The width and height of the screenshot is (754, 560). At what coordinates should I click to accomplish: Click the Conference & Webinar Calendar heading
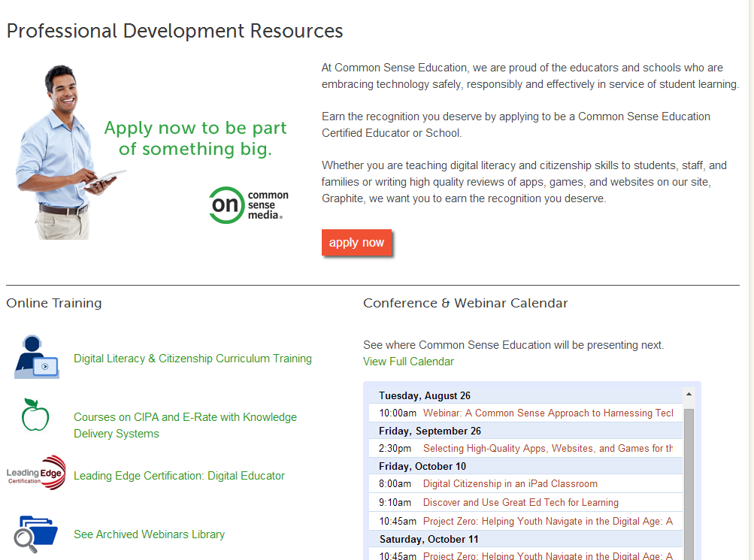(465, 304)
